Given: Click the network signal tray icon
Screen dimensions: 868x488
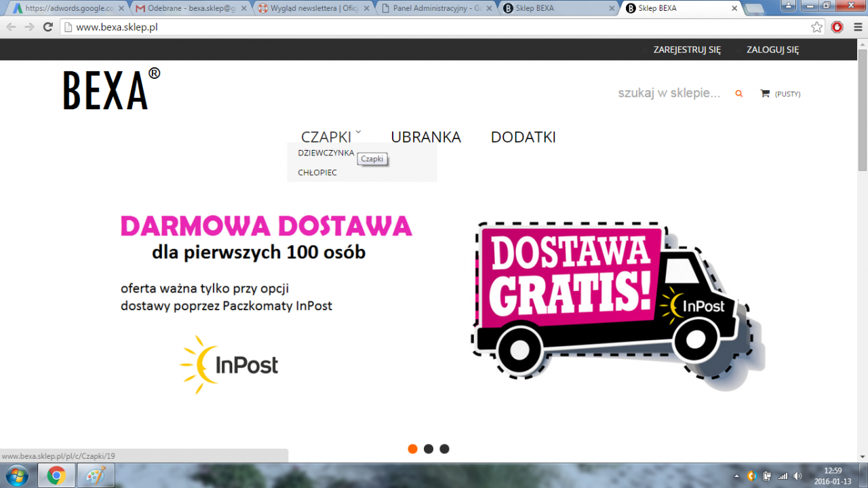Looking at the screenshot, I should 783,476.
